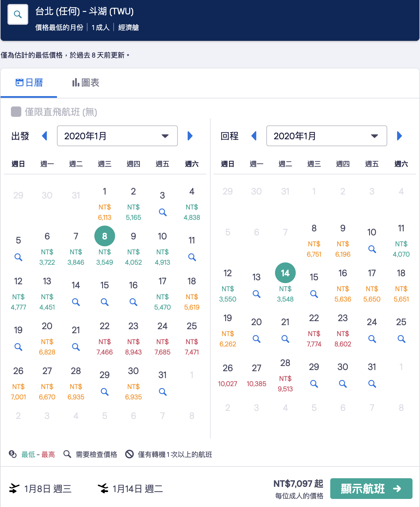Select return January 18 NT$5,651
The image size is (420, 507).
coord(401,286)
